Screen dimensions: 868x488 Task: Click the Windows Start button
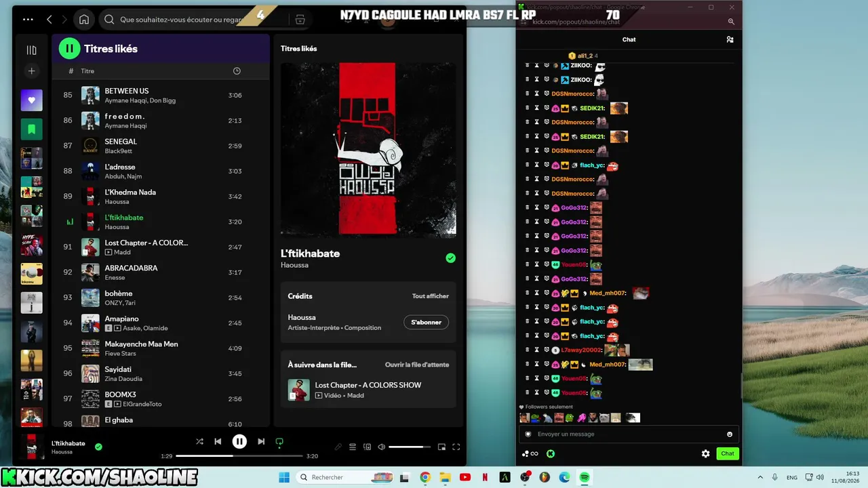click(283, 477)
